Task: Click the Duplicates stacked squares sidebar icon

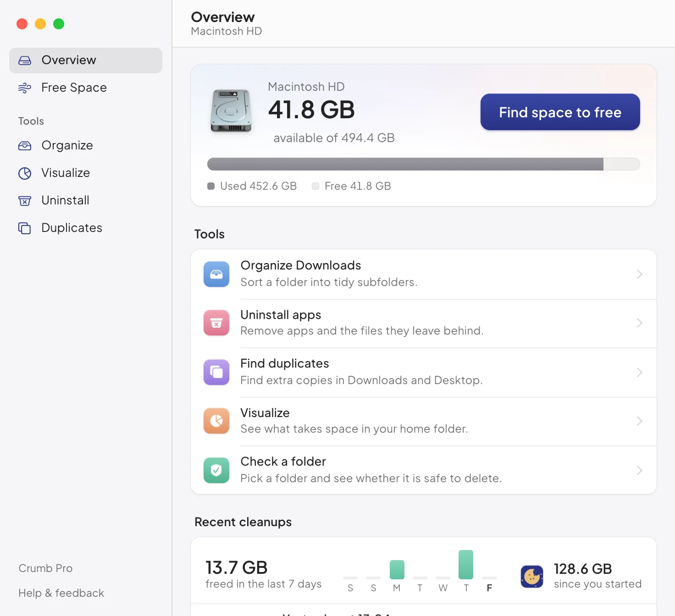Action: point(25,228)
